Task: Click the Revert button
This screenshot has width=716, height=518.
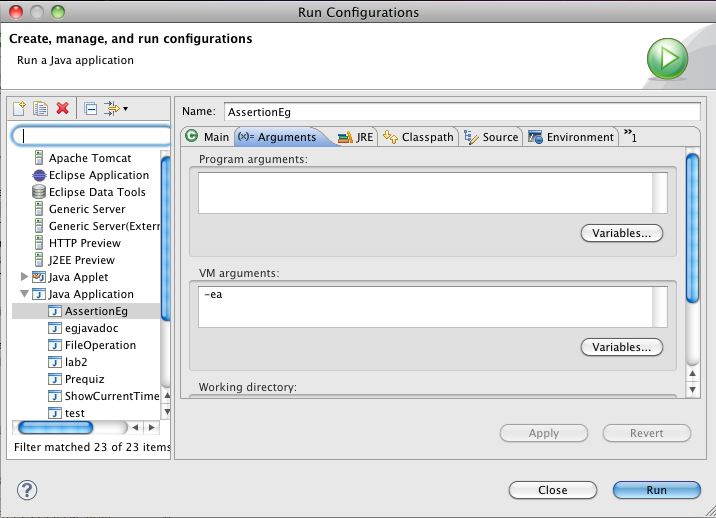Action: click(x=647, y=433)
